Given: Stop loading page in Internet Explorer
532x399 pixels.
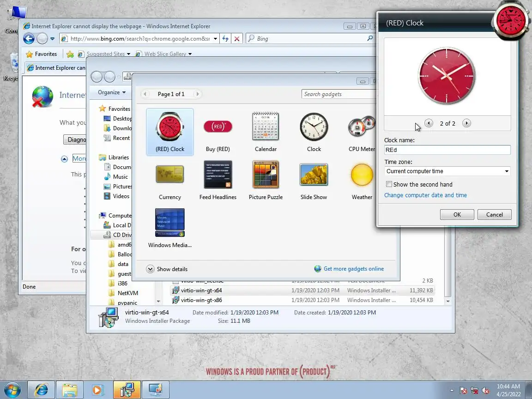Looking at the screenshot, I should 237,39.
